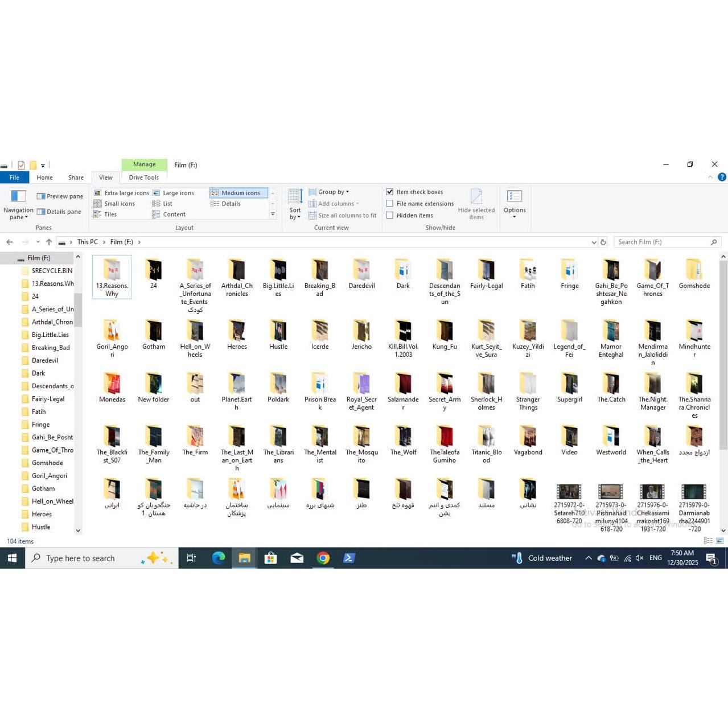
Task: Click the Search Film (F:) input field
Action: (x=662, y=242)
